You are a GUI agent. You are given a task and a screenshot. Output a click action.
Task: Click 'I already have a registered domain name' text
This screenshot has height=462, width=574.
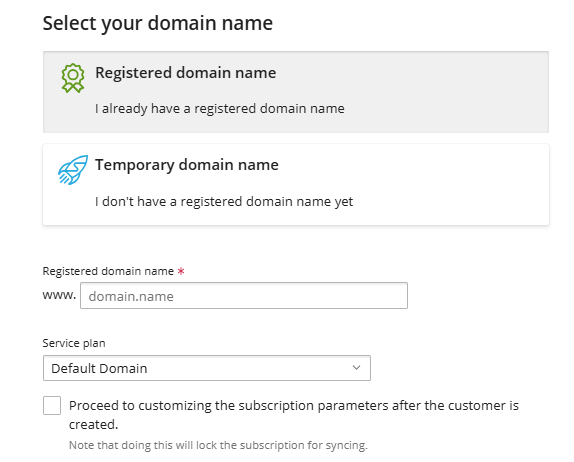click(x=220, y=109)
